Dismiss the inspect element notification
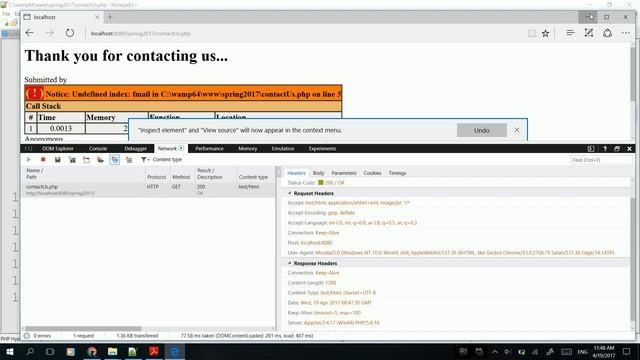640x360 pixels. coord(517,130)
